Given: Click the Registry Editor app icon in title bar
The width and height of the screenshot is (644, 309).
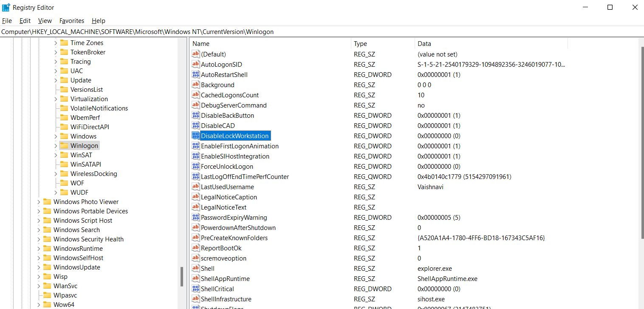Looking at the screenshot, I should 6,7.
